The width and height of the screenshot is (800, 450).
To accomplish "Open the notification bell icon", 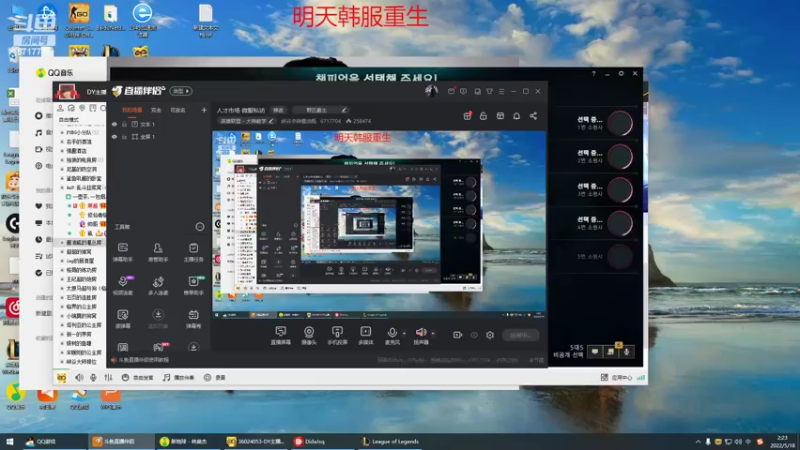I will click(x=516, y=116).
